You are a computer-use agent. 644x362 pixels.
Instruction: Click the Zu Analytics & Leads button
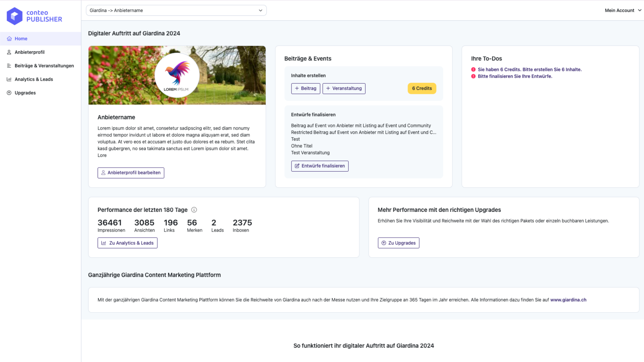pos(127,243)
